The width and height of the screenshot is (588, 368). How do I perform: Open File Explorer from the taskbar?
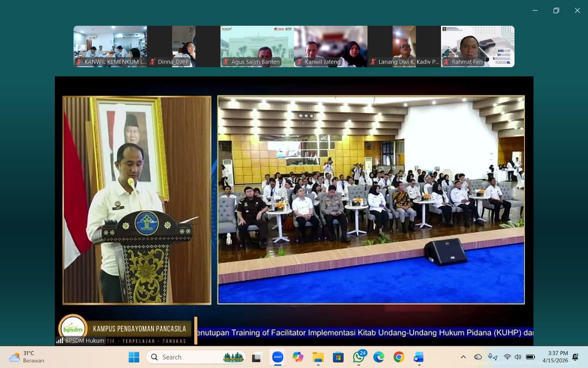(x=318, y=357)
